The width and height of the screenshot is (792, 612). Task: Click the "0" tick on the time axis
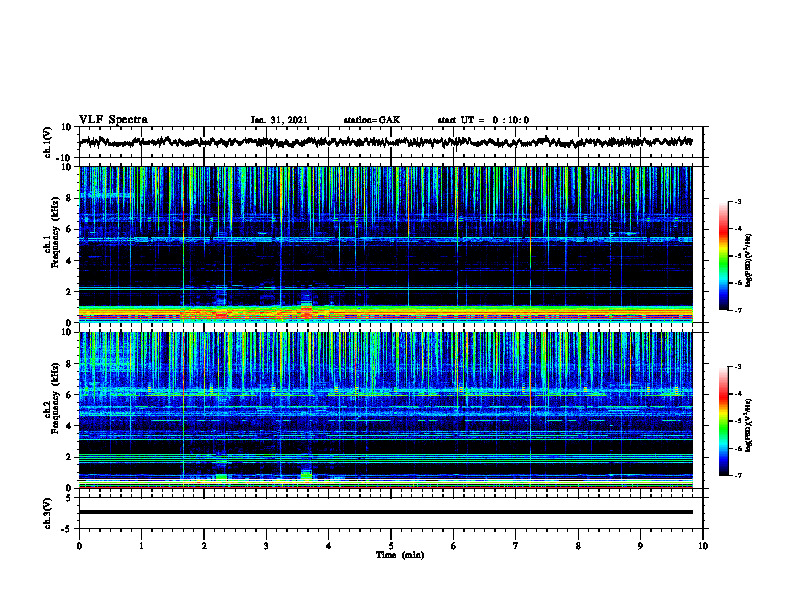pyautogui.click(x=79, y=546)
